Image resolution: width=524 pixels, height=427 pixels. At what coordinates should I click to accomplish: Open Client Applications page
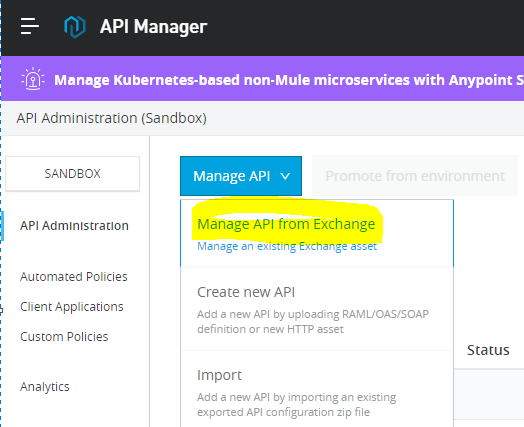tap(72, 307)
